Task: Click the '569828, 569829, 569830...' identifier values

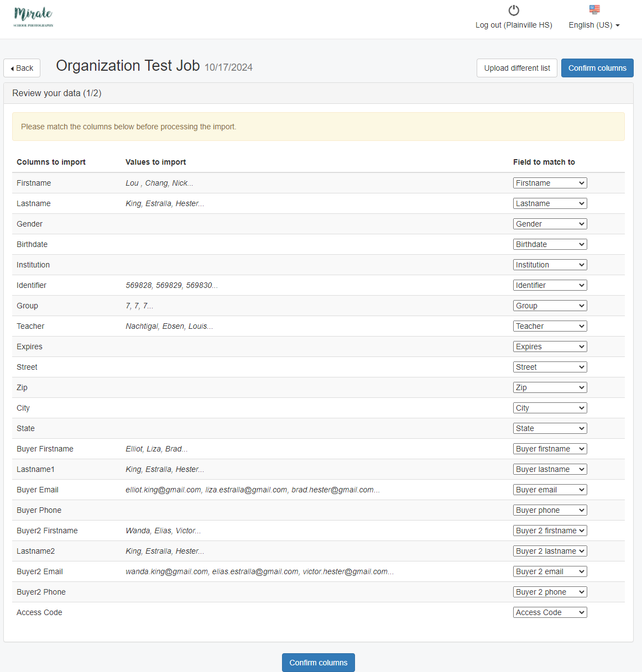Action: tap(171, 285)
